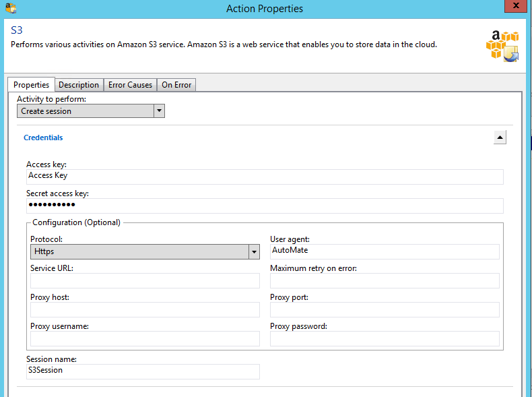This screenshot has height=397, width=532.
Task: Select the Service URL input box
Action: [x=145, y=280]
